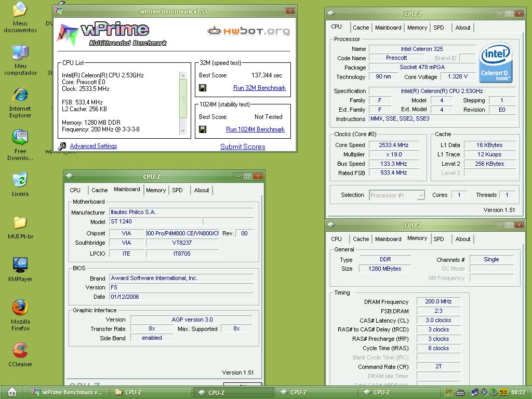Open Lixeira recycle bin icon
Image resolution: width=532 pixels, height=399 pixels.
pos(20,185)
